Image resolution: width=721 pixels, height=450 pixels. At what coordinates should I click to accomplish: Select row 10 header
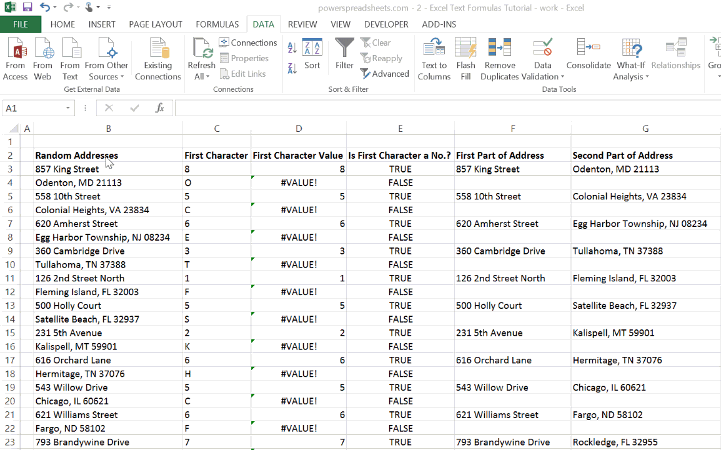pyautogui.click(x=10, y=265)
